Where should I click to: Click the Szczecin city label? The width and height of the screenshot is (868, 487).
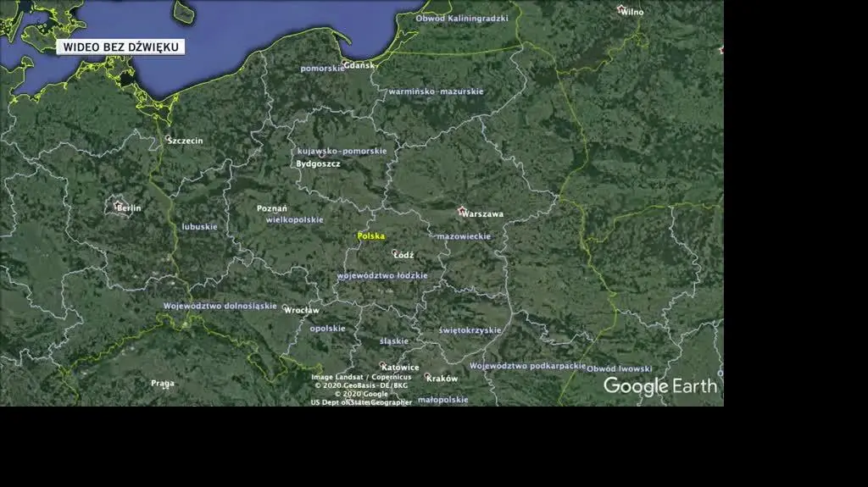click(x=186, y=141)
